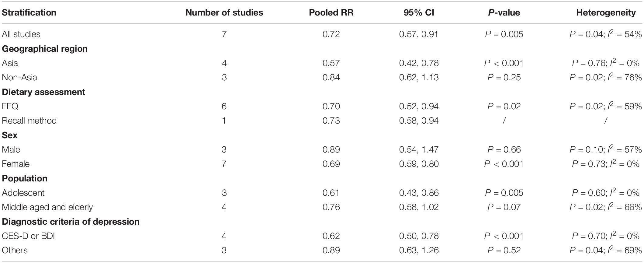
Task: Click the Middle aged and elderly label
Action: coord(47,207)
